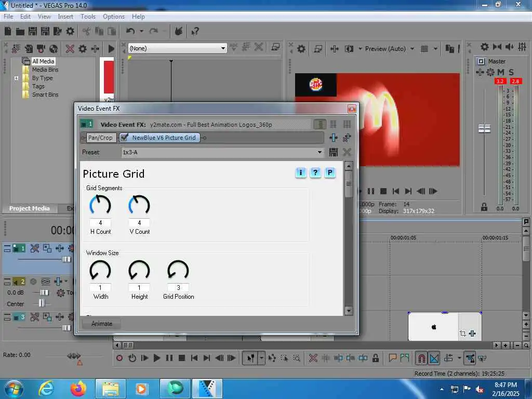
Task: Select the All Media bin
Action: [43, 61]
